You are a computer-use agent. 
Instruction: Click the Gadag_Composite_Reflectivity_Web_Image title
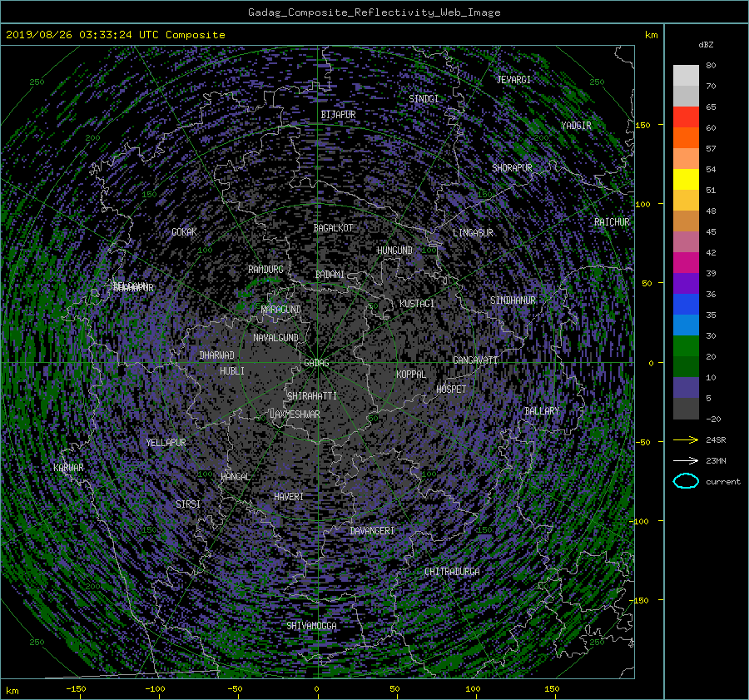pyautogui.click(x=374, y=12)
